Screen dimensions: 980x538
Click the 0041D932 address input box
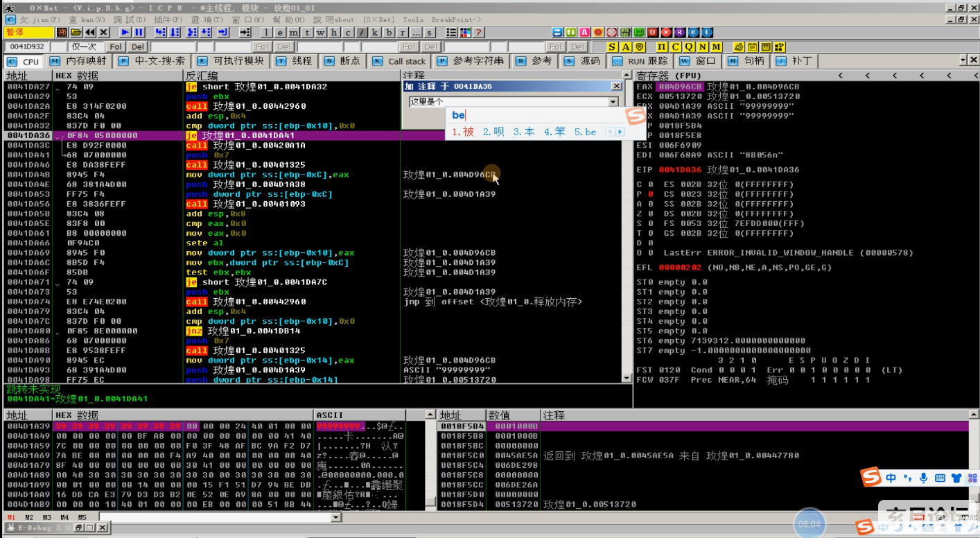coord(28,47)
